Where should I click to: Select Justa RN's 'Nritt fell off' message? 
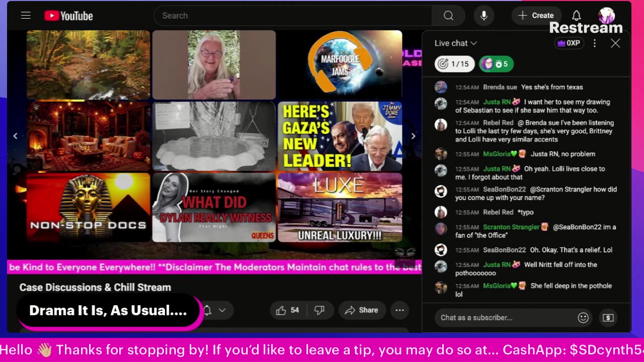(526, 269)
